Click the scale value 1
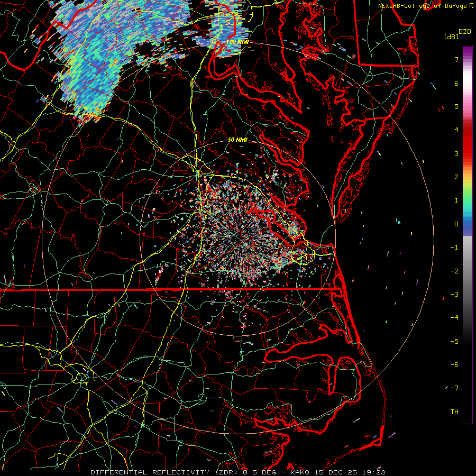Viewport: 476px width, 476px height. (x=456, y=200)
